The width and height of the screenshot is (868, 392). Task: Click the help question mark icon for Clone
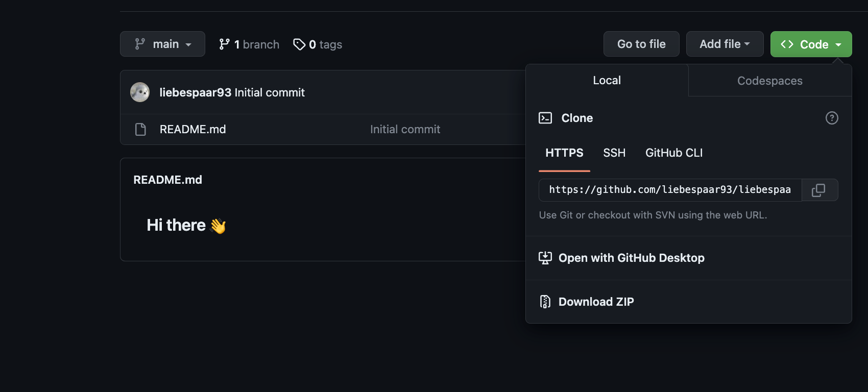pyautogui.click(x=832, y=118)
